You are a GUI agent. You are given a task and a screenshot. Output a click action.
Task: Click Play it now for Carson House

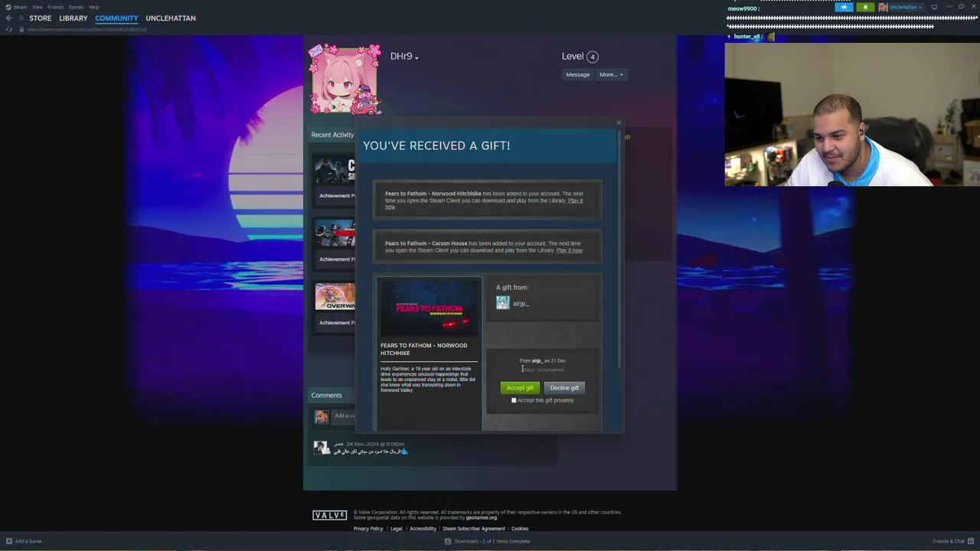click(569, 250)
